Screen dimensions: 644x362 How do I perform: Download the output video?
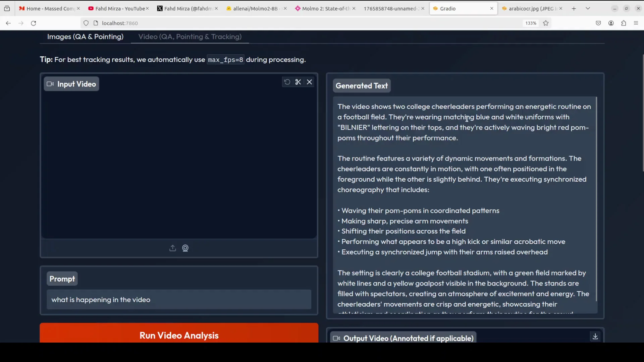pos(595,337)
